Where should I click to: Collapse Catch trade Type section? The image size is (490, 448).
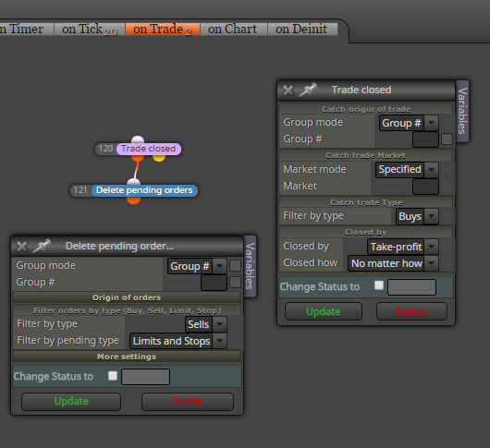pyautogui.click(x=366, y=202)
